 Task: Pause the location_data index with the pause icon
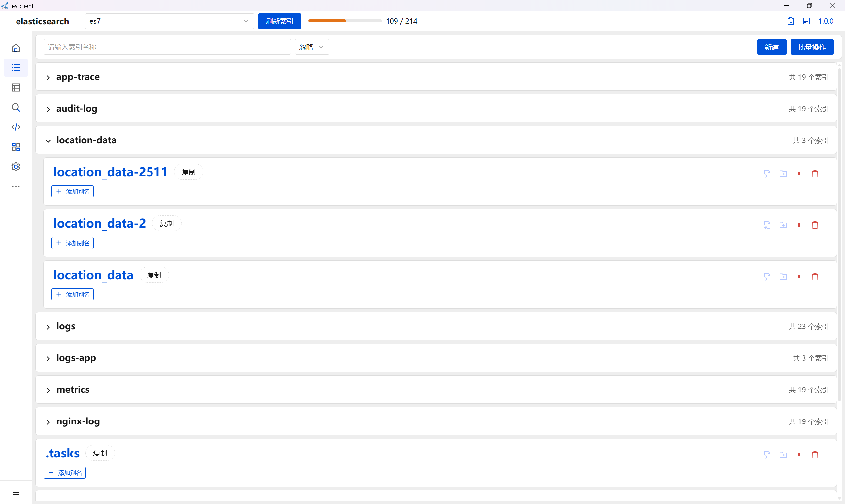(799, 277)
